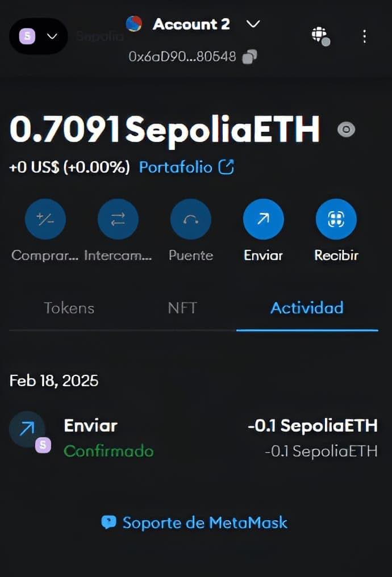Viewport: 392px width, 577px height.
Task: Select the Actividad tab
Action: coord(307,308)
